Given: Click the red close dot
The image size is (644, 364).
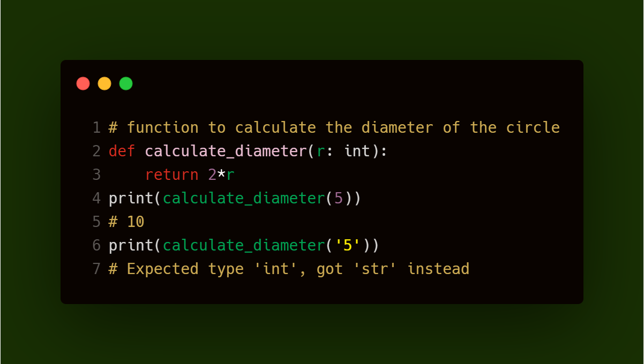Looking at the screenshot, I should [83, 84].
